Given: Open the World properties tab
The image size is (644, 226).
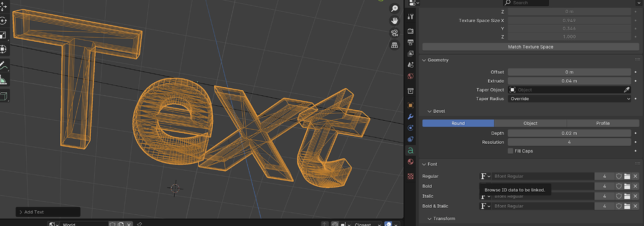Looking at the screenshot, I should [410, 76].
